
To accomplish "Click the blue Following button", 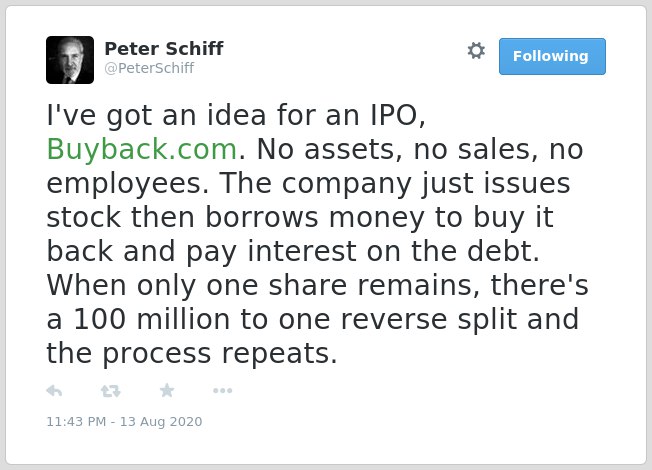I will point(552,57).
